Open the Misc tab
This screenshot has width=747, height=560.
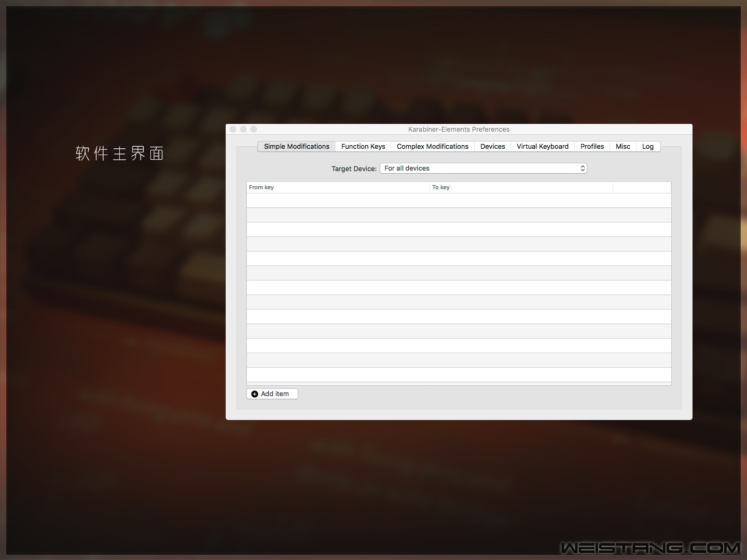point(622,147)
